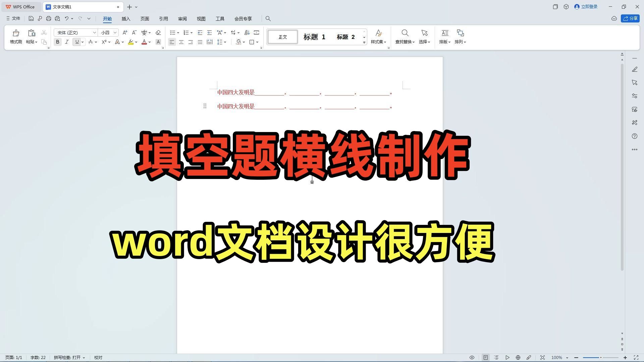Expand the borders dropdown arrow
This screenshot has height=362, width=644.
(257, 42)
